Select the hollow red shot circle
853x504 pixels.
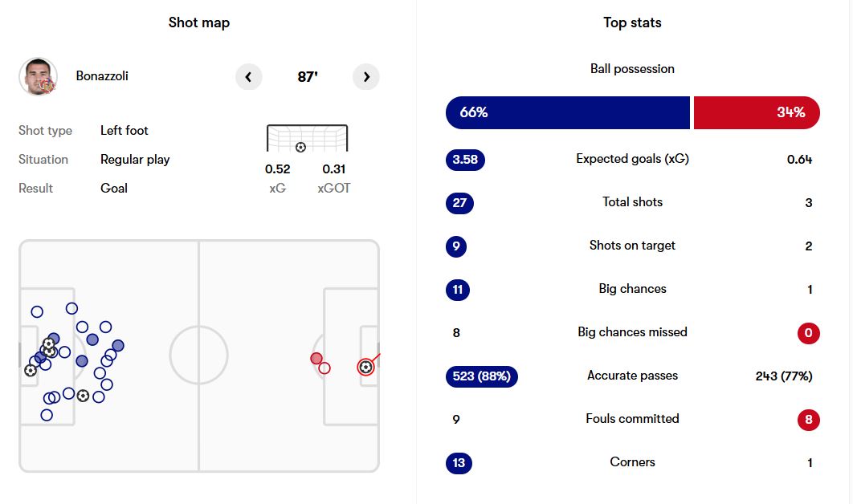tap(324, 368)
